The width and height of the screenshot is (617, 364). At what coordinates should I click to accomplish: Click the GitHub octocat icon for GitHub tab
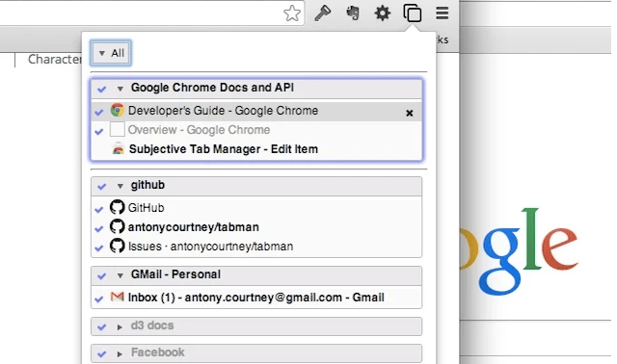(x=117, y=207)
